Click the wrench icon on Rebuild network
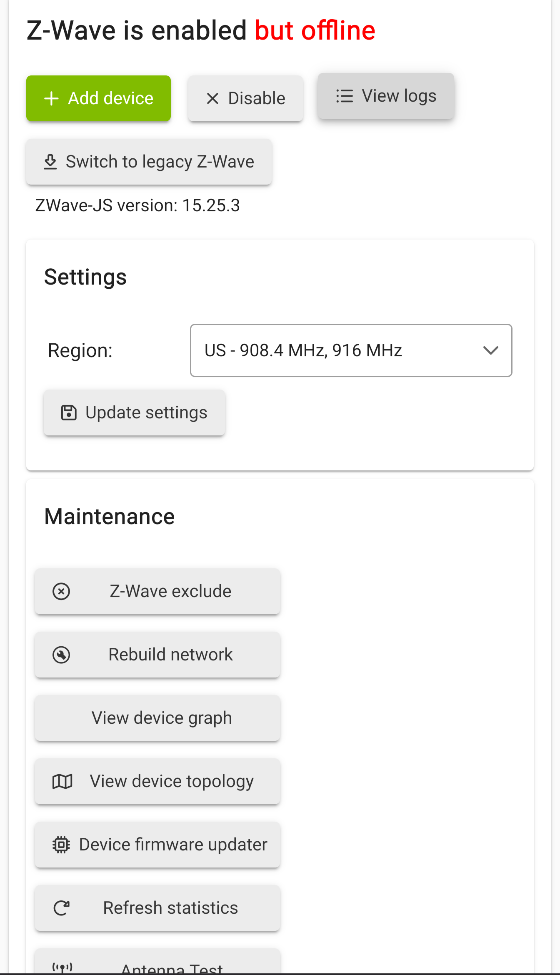The width and height of the screenshot is (560, 975). 61,655
